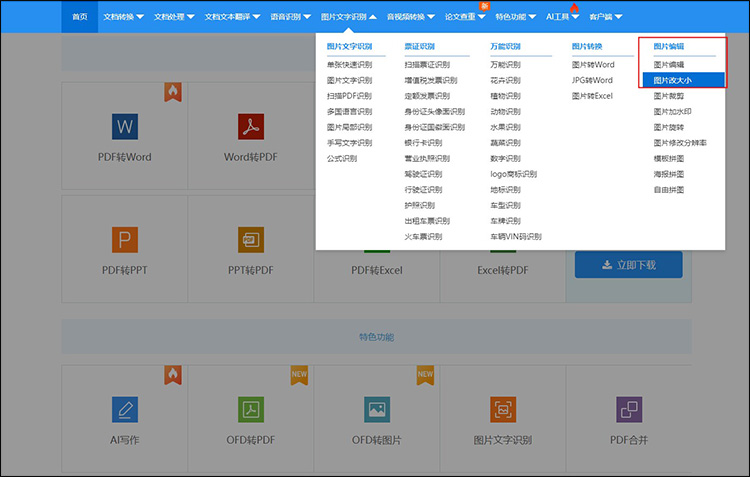The height and width of the screenshot is (477, 750).
Task: Click the NEW badge on OFD转PDF card
Action: coord(299,375)
